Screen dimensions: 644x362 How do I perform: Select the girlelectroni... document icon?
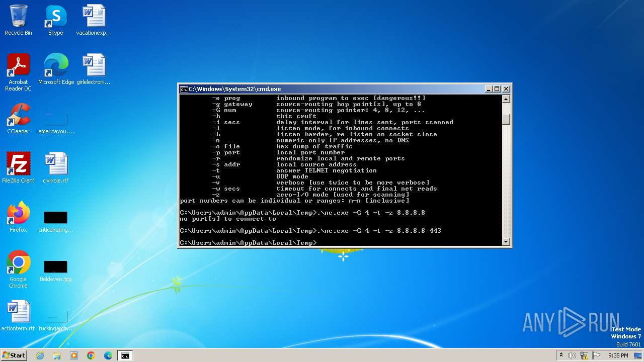tap(94, 69)
